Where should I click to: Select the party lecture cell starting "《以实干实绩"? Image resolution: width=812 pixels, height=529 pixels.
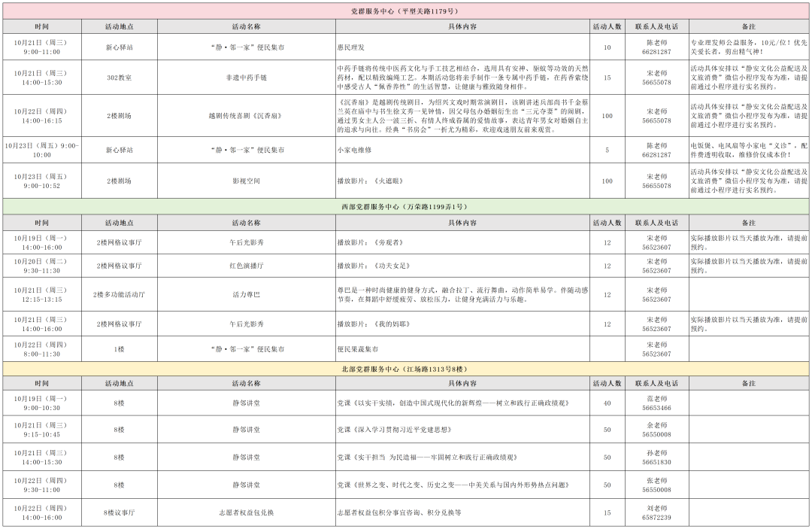coord(462,403)
